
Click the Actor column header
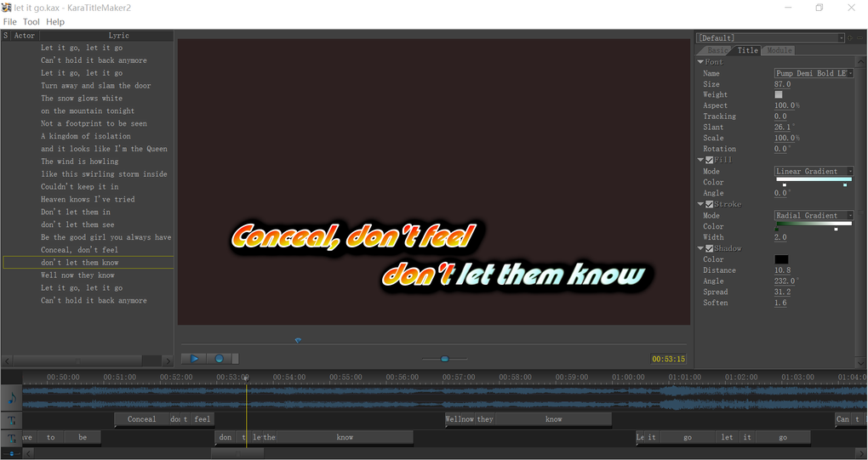click(x=25, y=36)
